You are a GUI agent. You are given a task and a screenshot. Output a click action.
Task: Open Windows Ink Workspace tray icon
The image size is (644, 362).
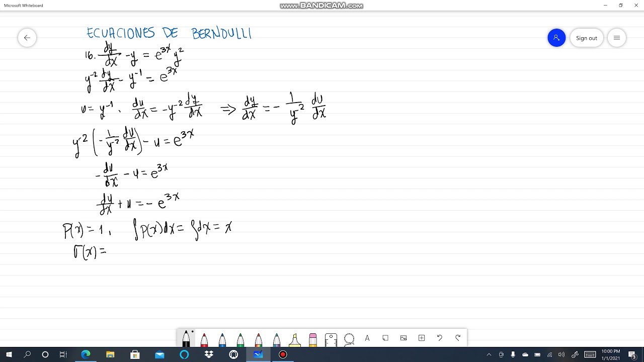click(575, 354)
